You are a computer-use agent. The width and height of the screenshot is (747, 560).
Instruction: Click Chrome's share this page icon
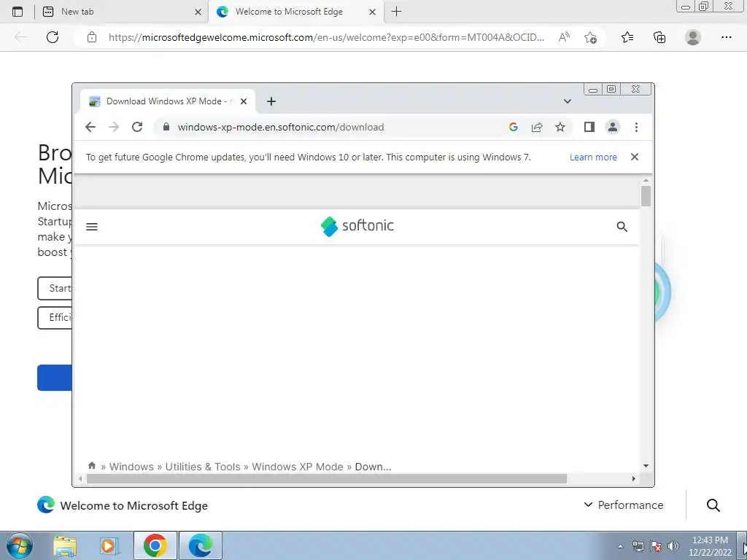tap(537, 127)
